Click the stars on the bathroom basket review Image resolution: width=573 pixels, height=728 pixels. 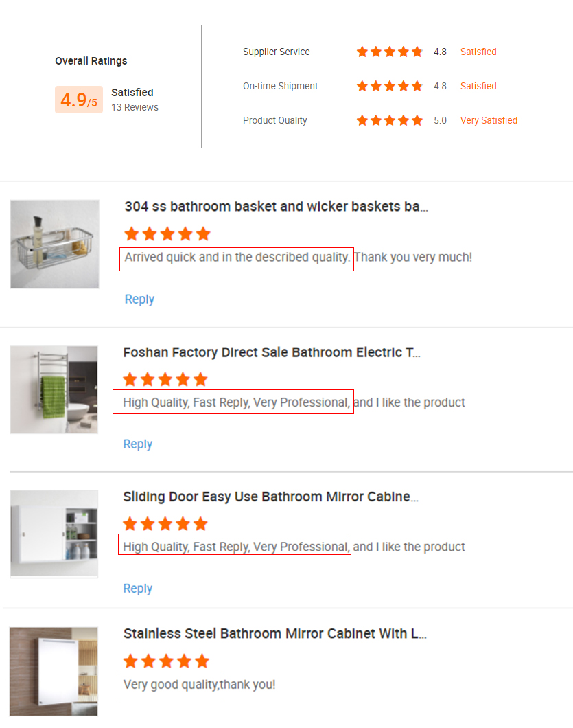point(167,234)
